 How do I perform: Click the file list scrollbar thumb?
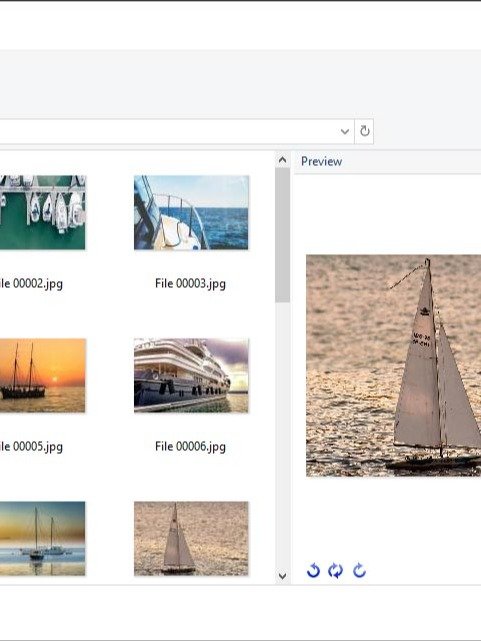click(x=282, y=235)
